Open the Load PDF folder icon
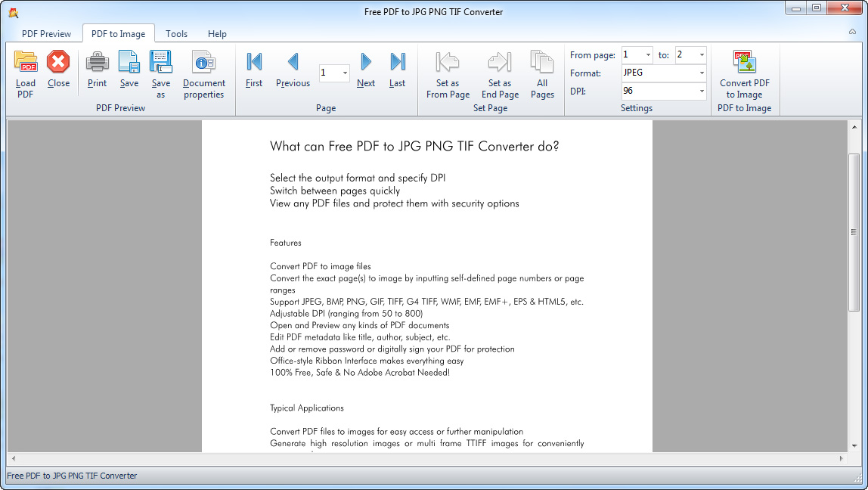This screenshot has width=868, height=490. tap(26, 61)
